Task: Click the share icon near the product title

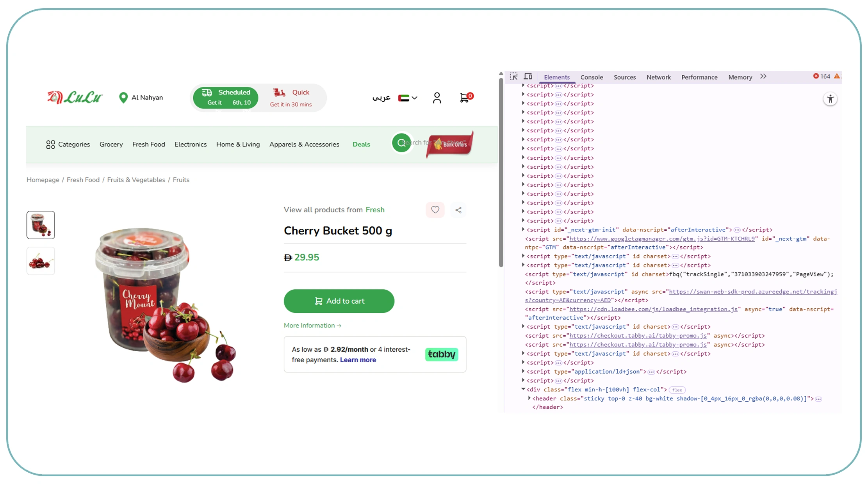Action: (458, 210)
